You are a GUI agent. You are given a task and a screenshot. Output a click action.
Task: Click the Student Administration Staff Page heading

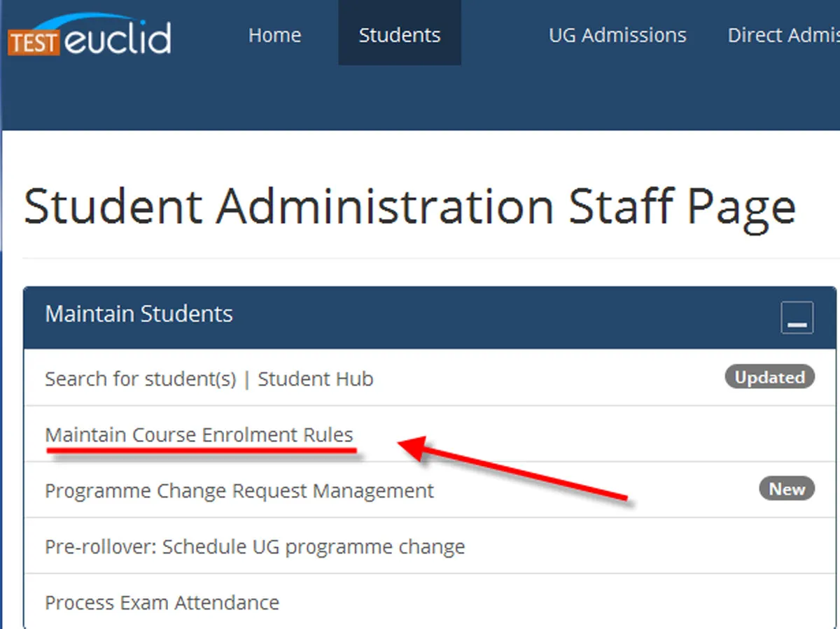click(409, 205)
